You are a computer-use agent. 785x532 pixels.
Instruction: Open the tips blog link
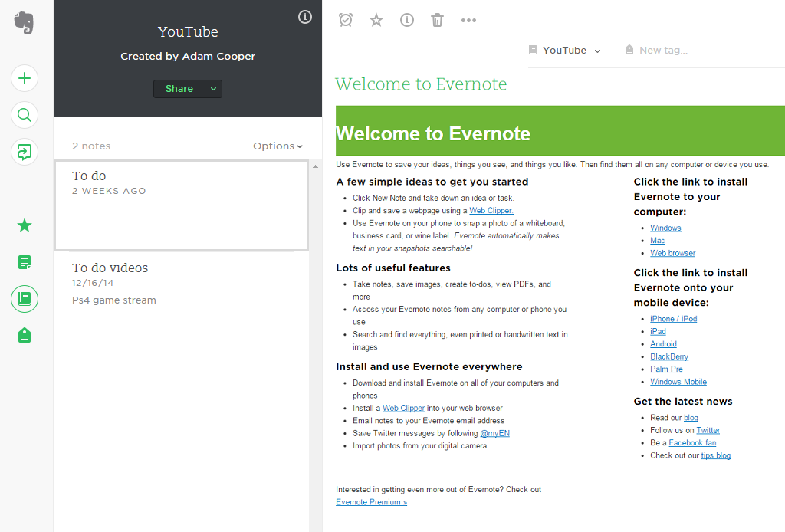(715, 455)
